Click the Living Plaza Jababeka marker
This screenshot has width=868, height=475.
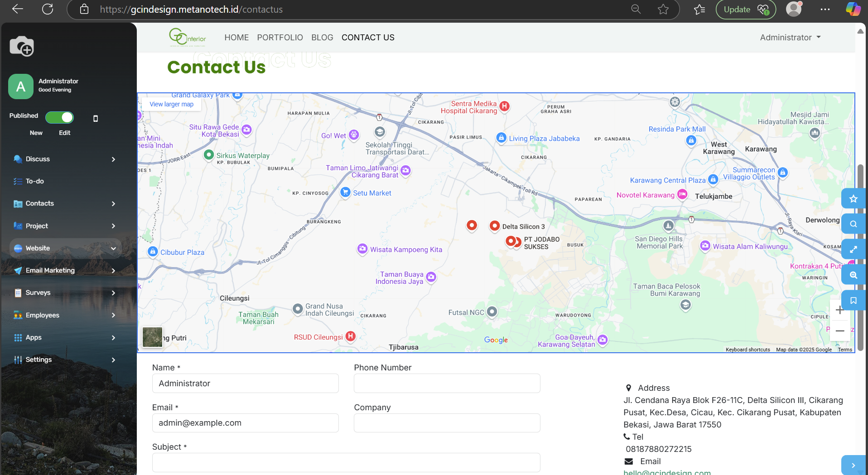[501, 138]
